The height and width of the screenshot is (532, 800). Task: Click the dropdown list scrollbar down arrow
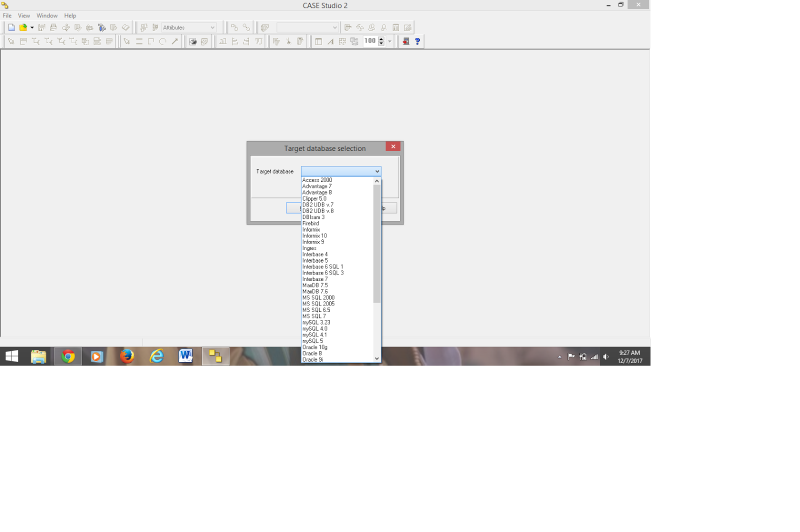pyautogui.click(x=377, y=358)
